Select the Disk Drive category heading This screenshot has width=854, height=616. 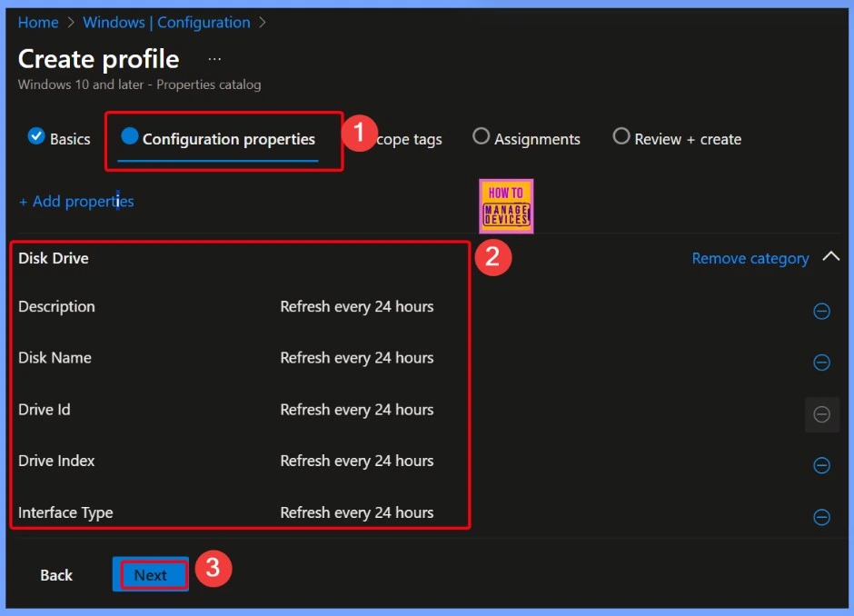(54, 258)
